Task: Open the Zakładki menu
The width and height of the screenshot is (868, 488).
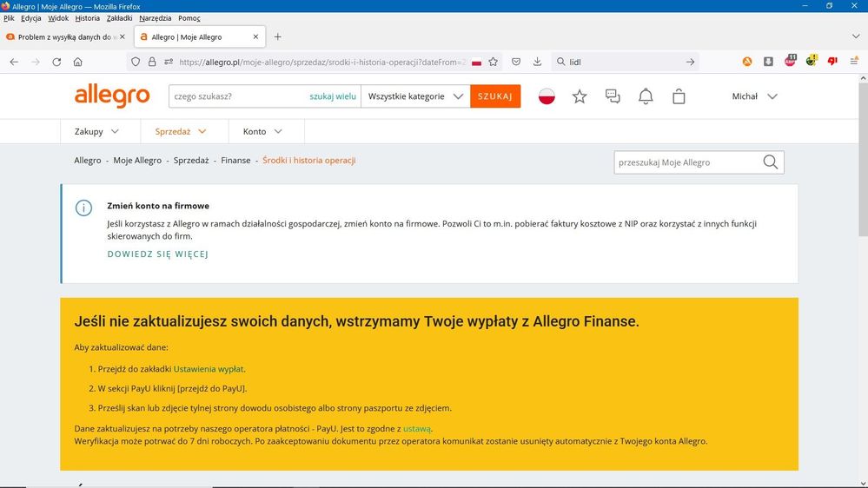Action: click(120, 18)
